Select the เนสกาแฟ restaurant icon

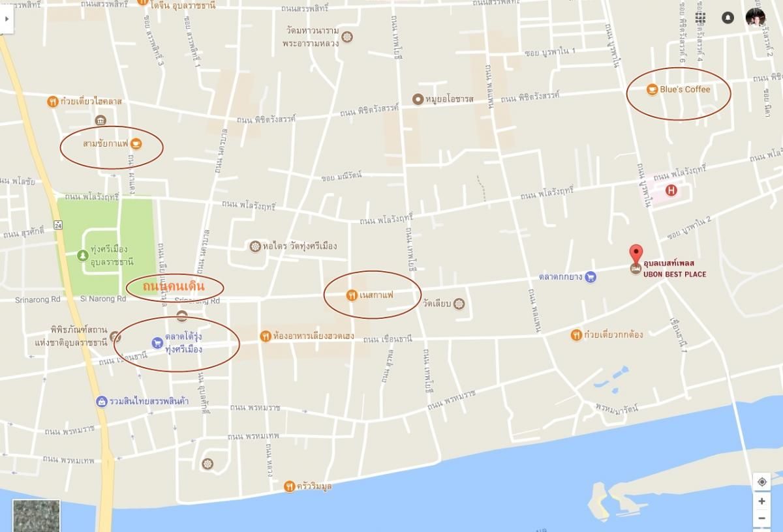click(351, 295)
